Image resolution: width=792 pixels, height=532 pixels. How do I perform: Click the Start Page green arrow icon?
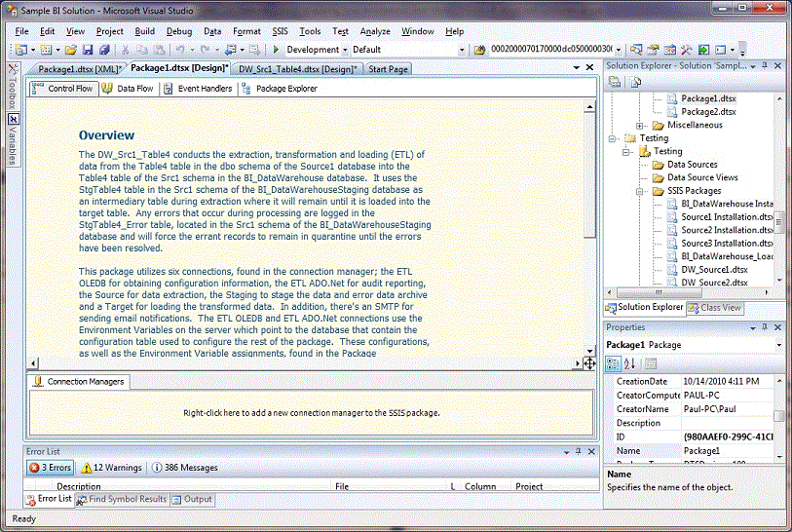[x=703, y=50]
